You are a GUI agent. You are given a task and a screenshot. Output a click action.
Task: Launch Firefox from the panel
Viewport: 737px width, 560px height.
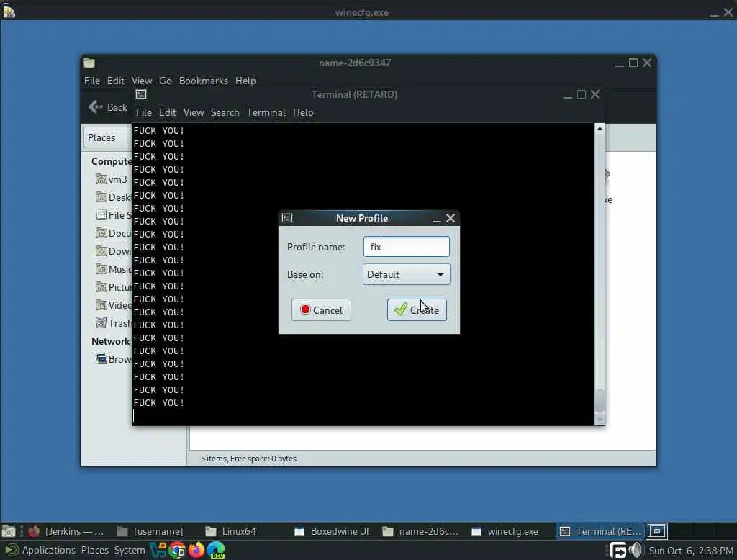click(x=196, y=550)
